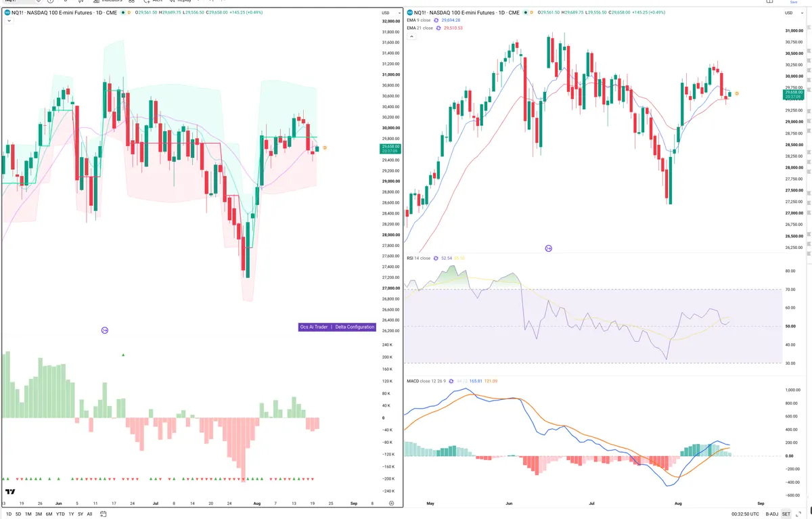Screen dimensions: 812x519
Task: Select the 1M time range
Action: [x=28, y=514]
